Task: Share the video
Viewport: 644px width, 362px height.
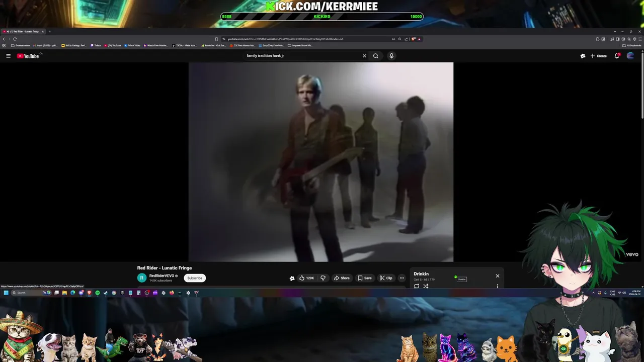Action: click(342, 278)
